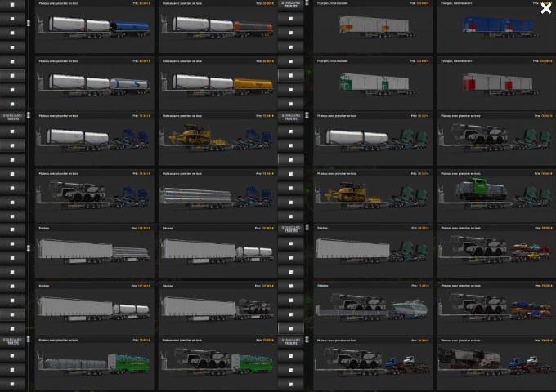Click the topmost Standard Trailers label, middle column
The image size is (556, 392).
(x=290, y=6)
